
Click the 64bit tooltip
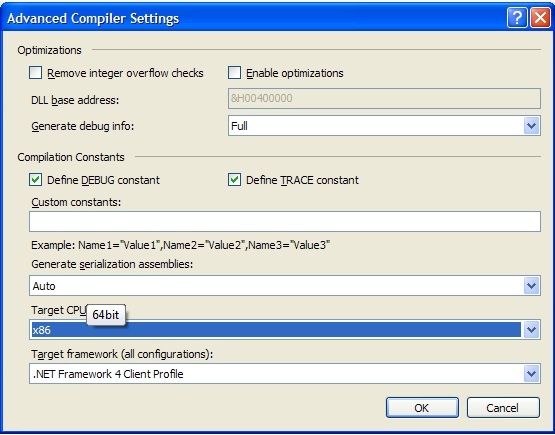pyautogui.click(x=106, y=315)
